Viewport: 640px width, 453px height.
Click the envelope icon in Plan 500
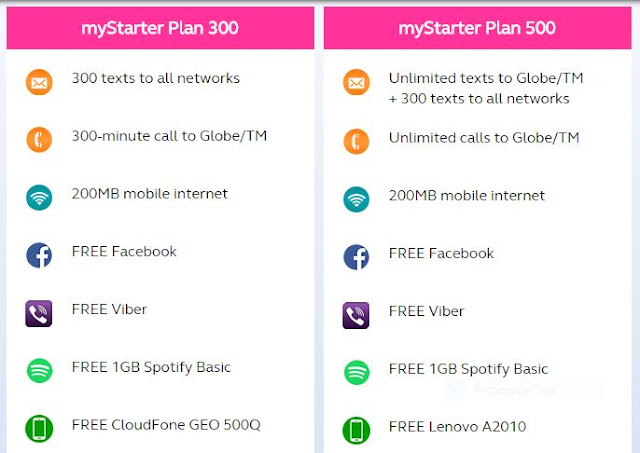tap(356, 83)
